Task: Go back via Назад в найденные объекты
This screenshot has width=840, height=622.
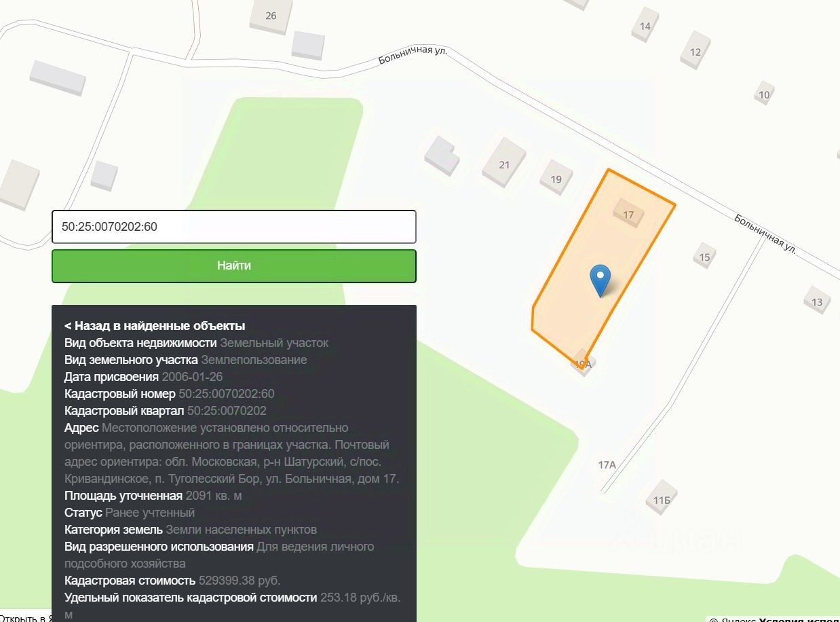Action: pyautogui.click(x=155, y=325)
